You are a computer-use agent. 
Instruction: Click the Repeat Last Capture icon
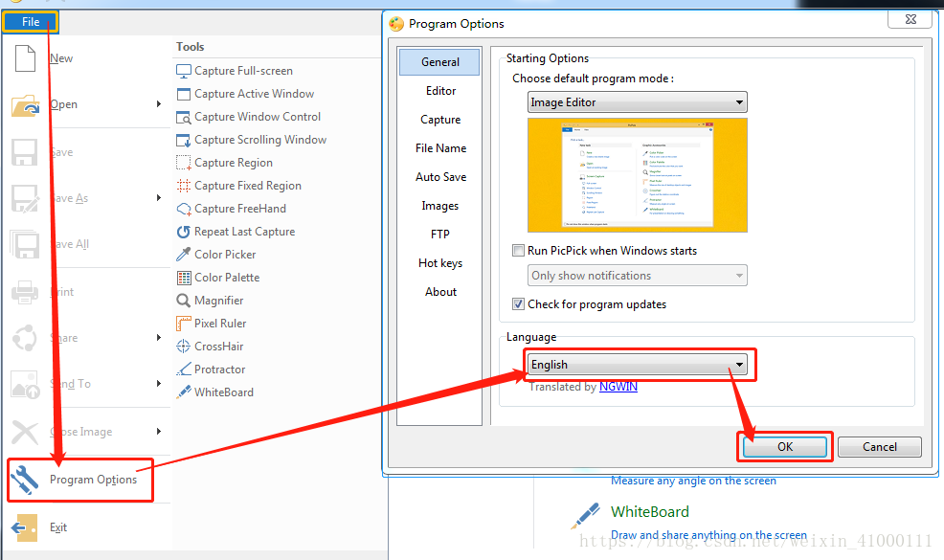coord(184,232)
